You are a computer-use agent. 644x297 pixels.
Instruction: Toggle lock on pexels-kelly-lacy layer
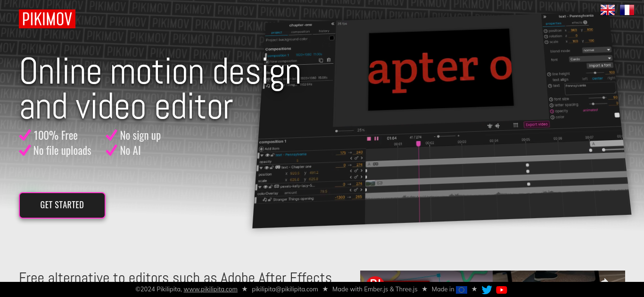(x=271, y=187)
